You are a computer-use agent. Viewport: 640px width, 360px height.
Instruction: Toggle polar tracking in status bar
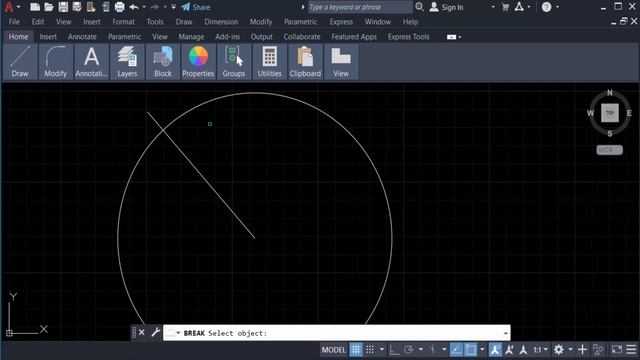pyautogui.click(x=409, y=350)
